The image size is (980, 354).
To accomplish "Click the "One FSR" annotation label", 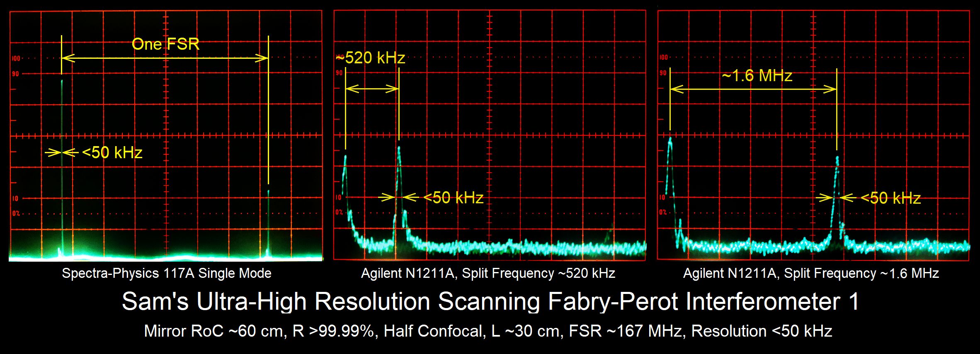I will coord(165,44).
